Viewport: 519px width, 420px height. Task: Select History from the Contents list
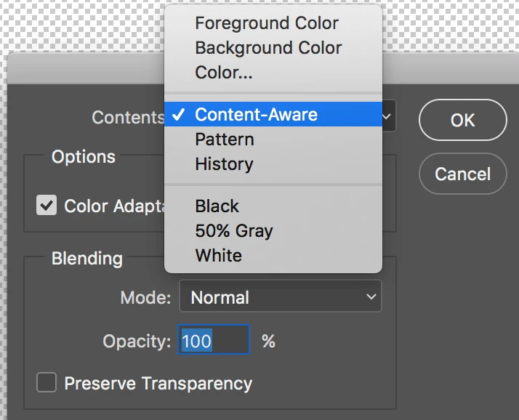coord(224,164)
